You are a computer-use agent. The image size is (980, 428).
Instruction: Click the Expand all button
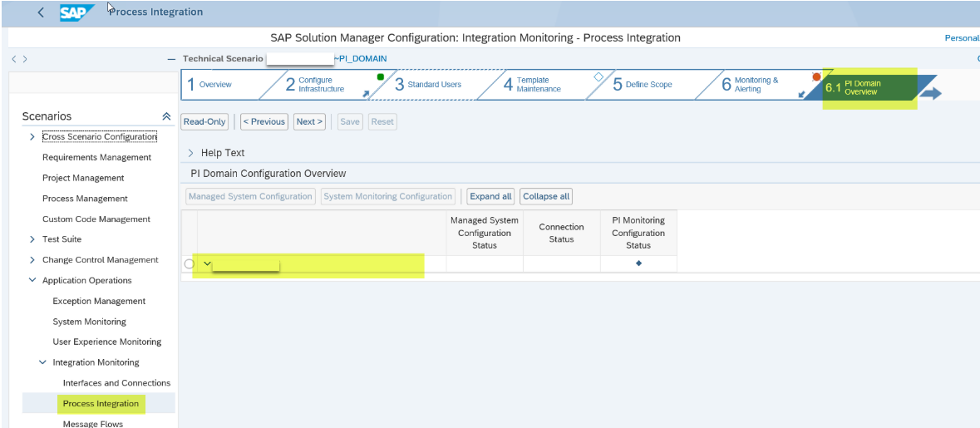click(490, 196)
